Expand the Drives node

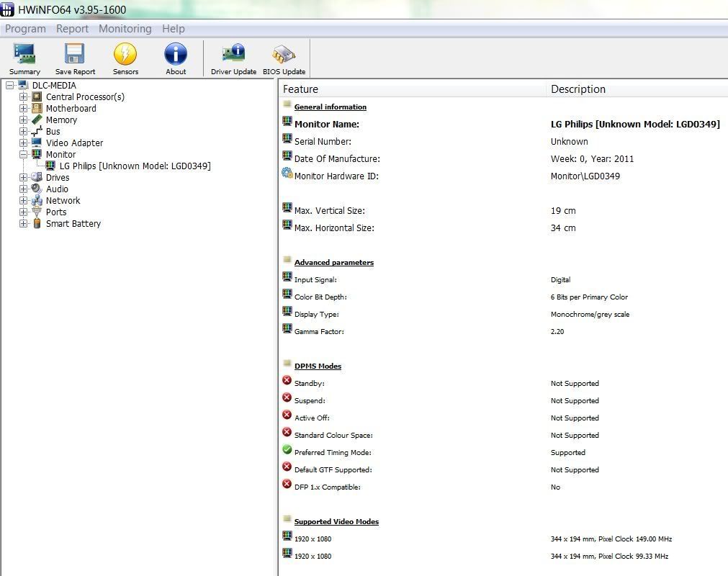[24, 177]
